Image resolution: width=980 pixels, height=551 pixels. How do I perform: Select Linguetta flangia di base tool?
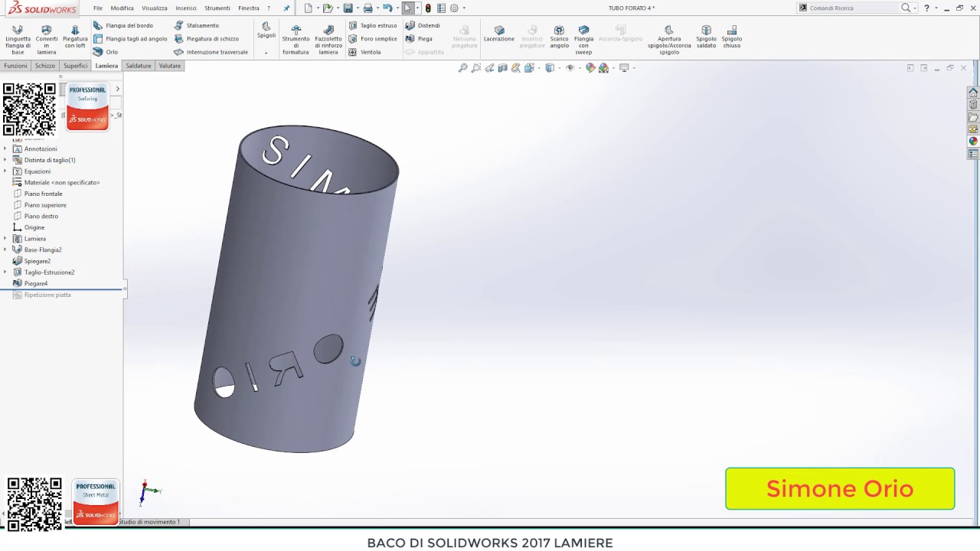[x=18, y=39]
